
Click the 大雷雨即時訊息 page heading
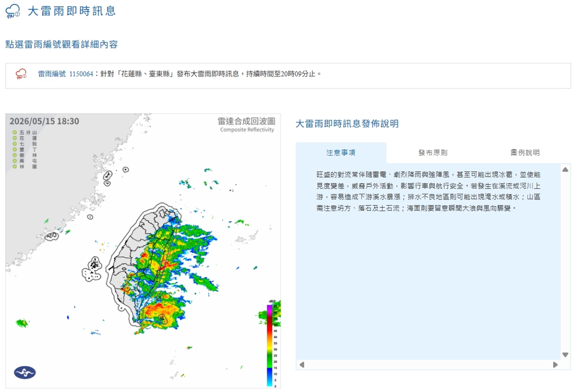click(x=72, y=11)
